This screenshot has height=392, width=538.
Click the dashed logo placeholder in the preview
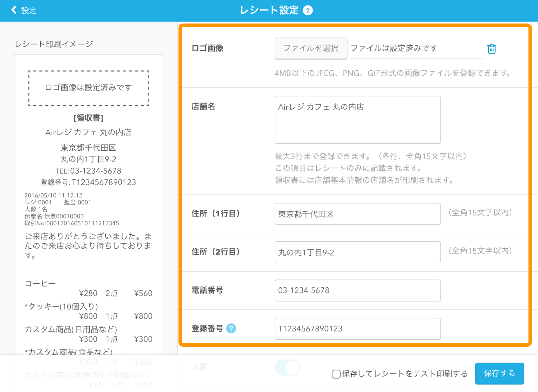pos(88,88)
